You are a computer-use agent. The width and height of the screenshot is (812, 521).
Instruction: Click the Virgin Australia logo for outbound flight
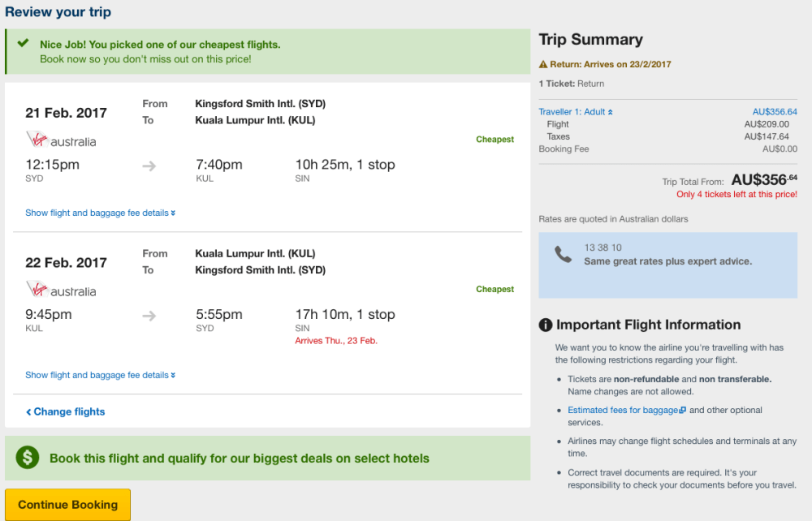click(x=61, y=140)
